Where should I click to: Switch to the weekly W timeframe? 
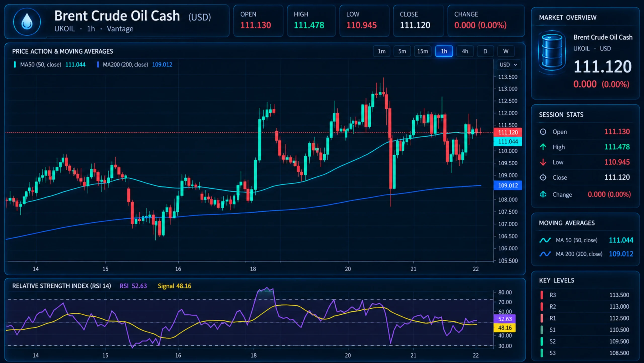506,51
